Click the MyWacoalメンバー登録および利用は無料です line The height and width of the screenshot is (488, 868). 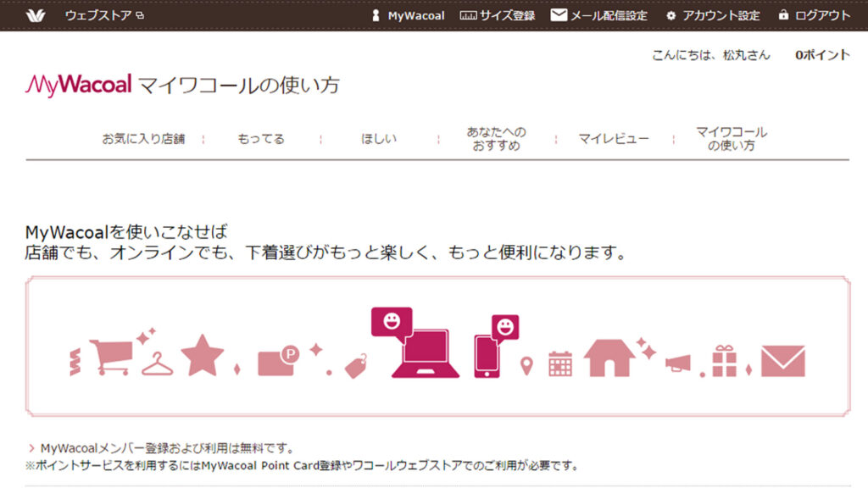(x=167, y=448)
